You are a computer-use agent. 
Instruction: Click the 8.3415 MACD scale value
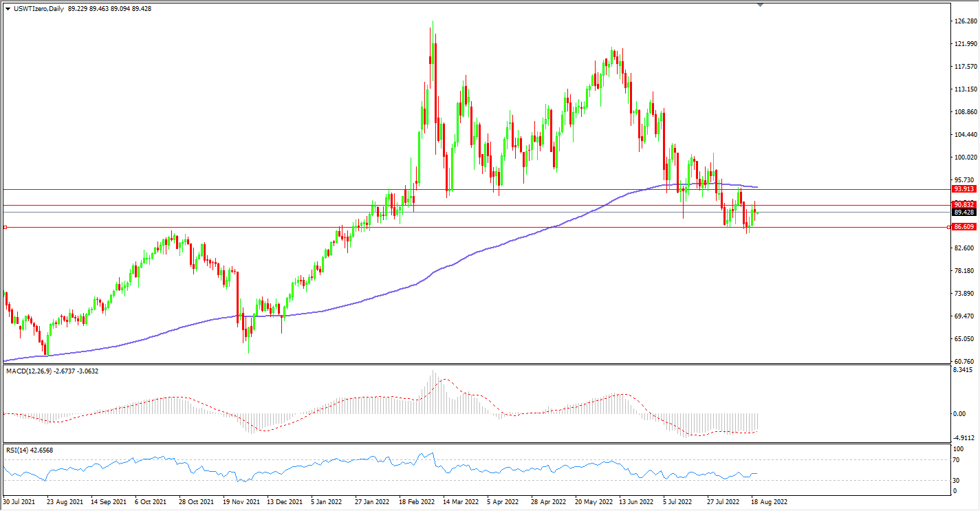tap(963, 371)
